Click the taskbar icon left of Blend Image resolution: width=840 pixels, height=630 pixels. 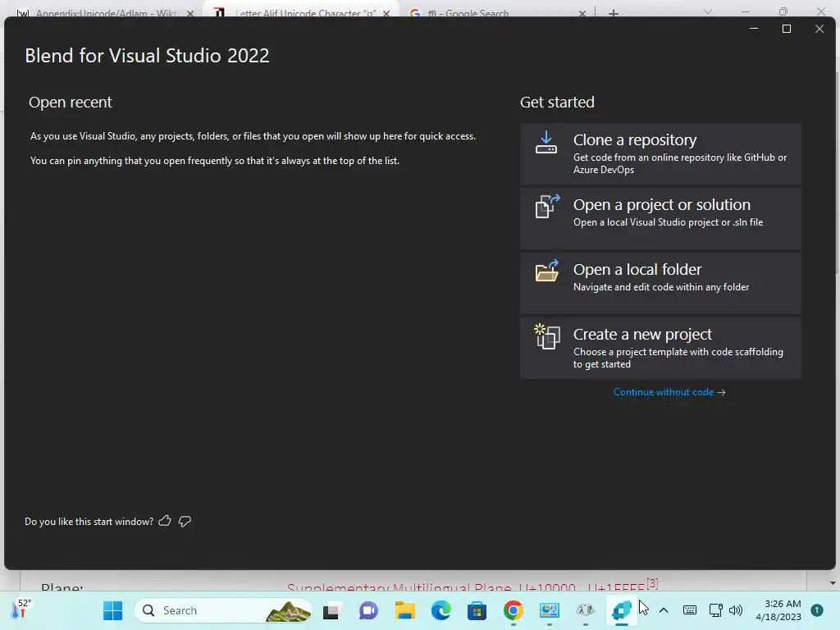pyautogui.click(x=586, y=610)
